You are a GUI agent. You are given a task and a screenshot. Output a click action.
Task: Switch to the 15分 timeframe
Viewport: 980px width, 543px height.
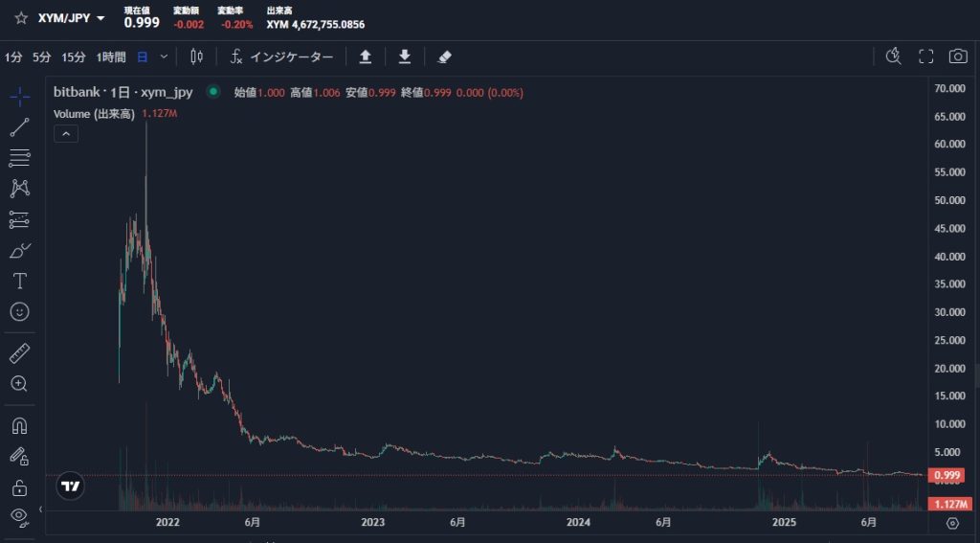coord(73,57)
